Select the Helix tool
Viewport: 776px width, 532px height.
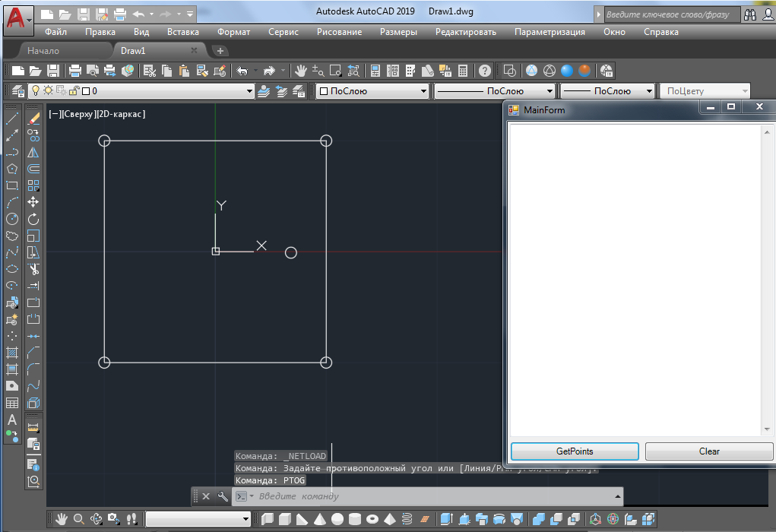pyautogui.click(x=407, y=518)
